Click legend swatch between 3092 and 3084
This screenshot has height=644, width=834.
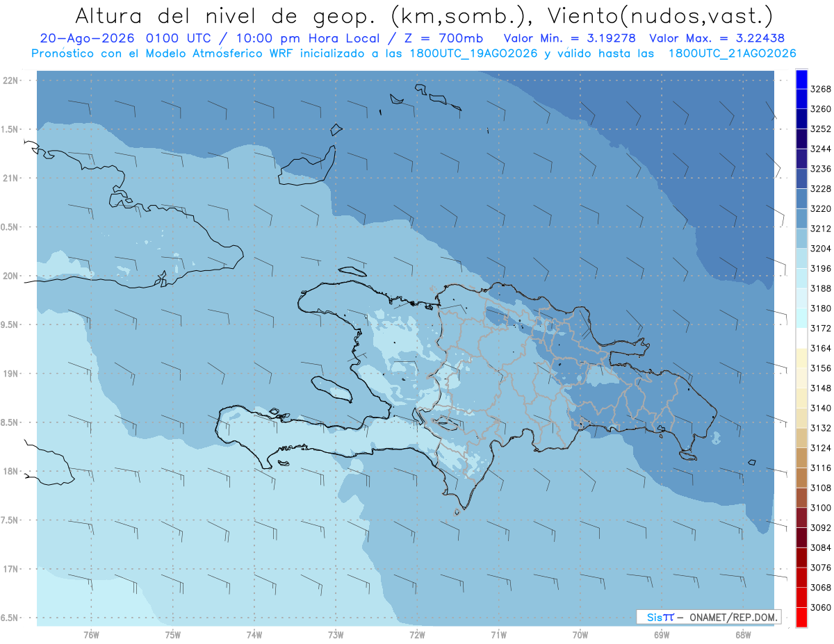click(x=801, y=538)
